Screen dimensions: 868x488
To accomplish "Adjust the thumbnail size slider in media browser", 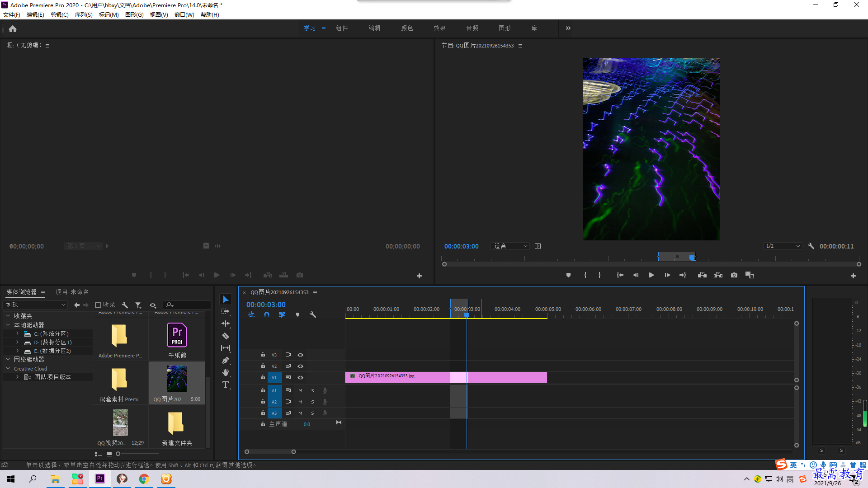I will tap(118, 454).
